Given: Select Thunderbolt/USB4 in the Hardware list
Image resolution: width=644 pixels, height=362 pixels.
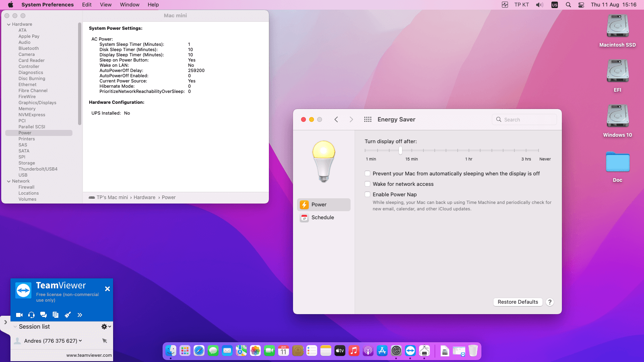Looking at the screenshot, I should [38, 169].
